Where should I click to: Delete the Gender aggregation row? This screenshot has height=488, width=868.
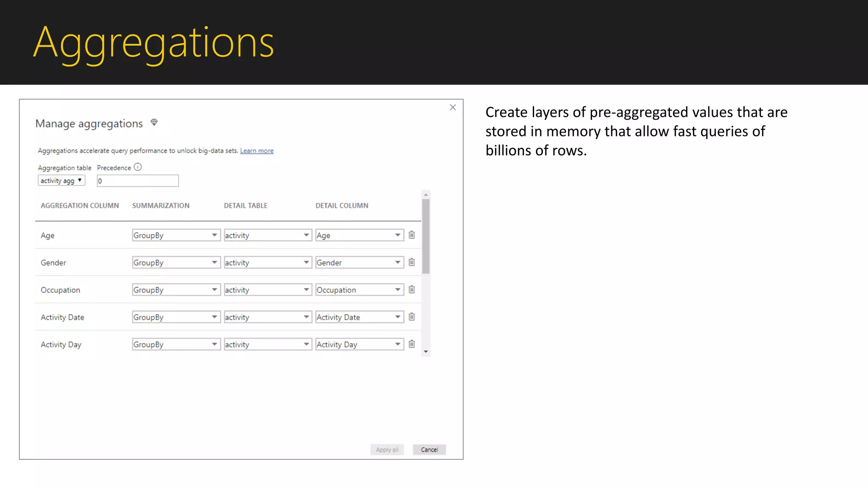coord(412,262)
